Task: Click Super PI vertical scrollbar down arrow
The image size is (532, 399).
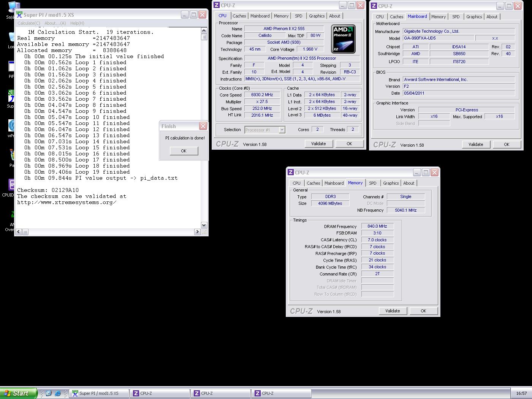Action: tap(204, 225)
